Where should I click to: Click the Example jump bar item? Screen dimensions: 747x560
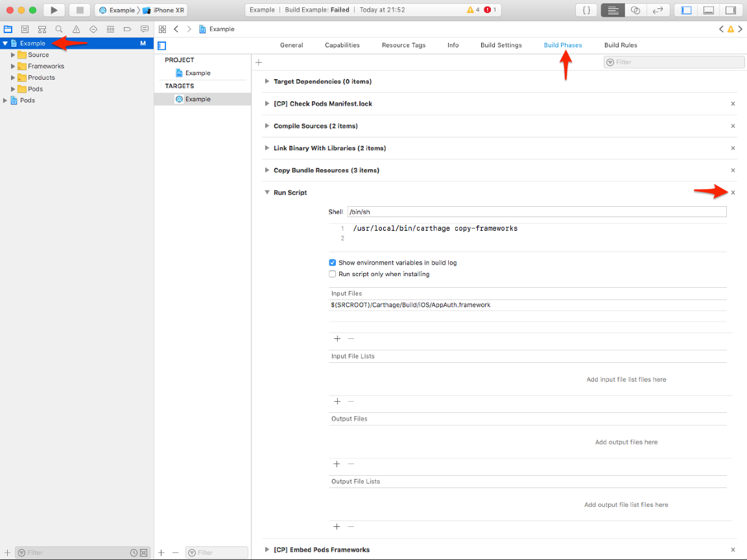217,29
